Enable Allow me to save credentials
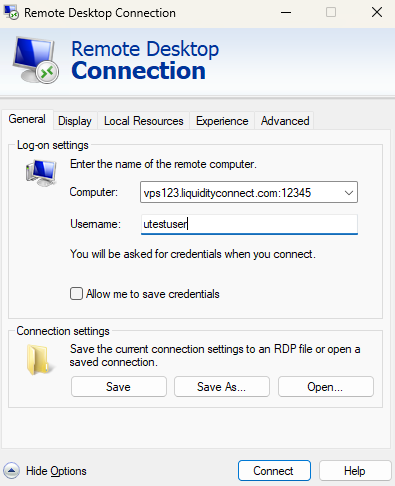 click(x=76, y=294)
